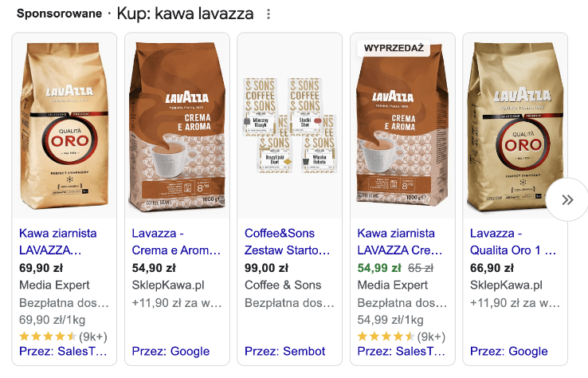Viewport: 588px width, 378px height.
Task: Open the Lavazza Qualita Oro Media Expert product image
Action: point(64,126)
